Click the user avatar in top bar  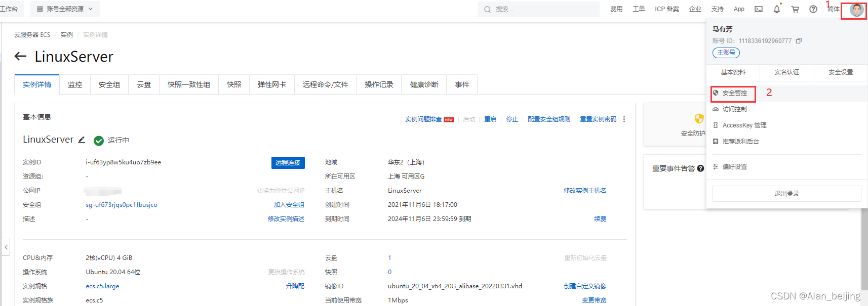[x=856, y=10]
